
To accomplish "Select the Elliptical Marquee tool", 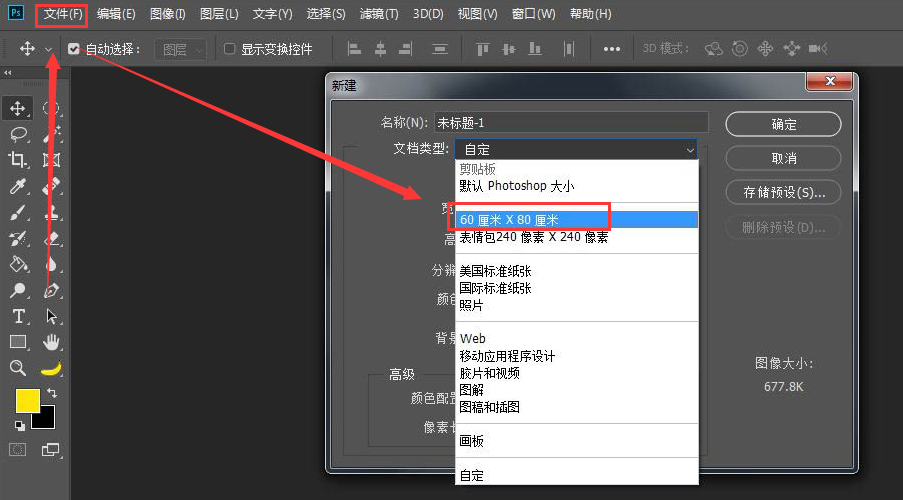I will pos(51,108).
